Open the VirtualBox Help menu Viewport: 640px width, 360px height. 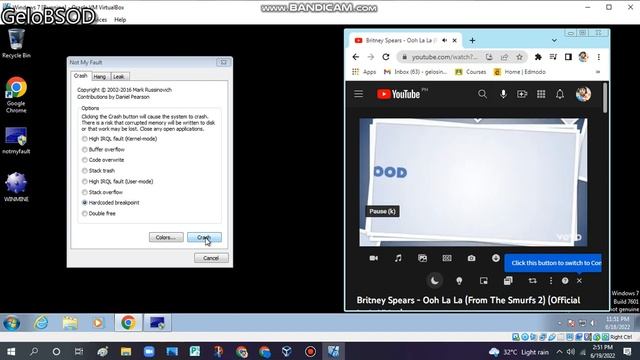[x=120, y=20]
